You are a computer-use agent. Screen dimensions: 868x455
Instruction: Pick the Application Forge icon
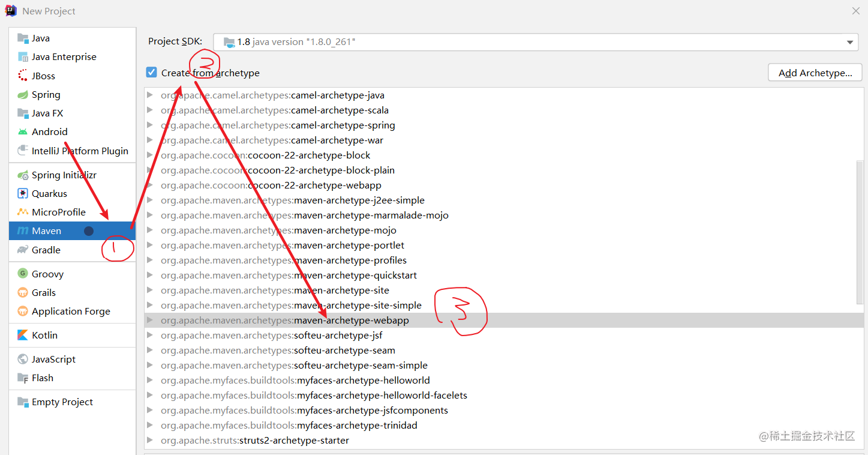click(23, 312)
